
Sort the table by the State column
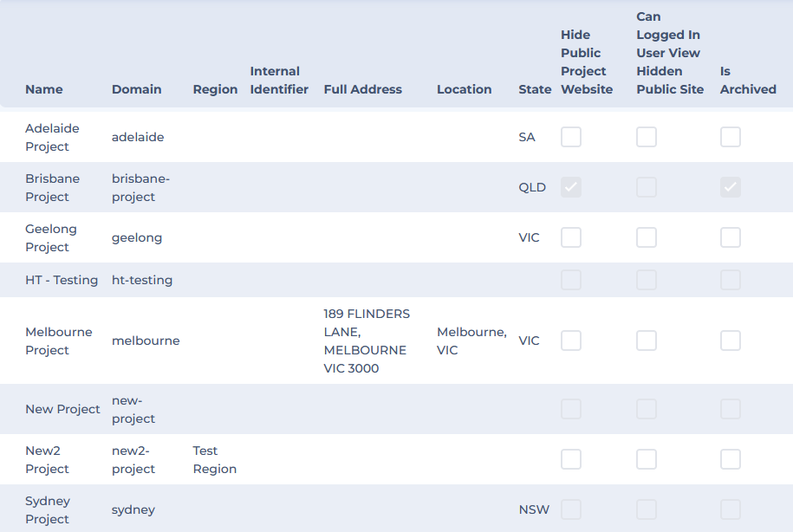[535, 89]
